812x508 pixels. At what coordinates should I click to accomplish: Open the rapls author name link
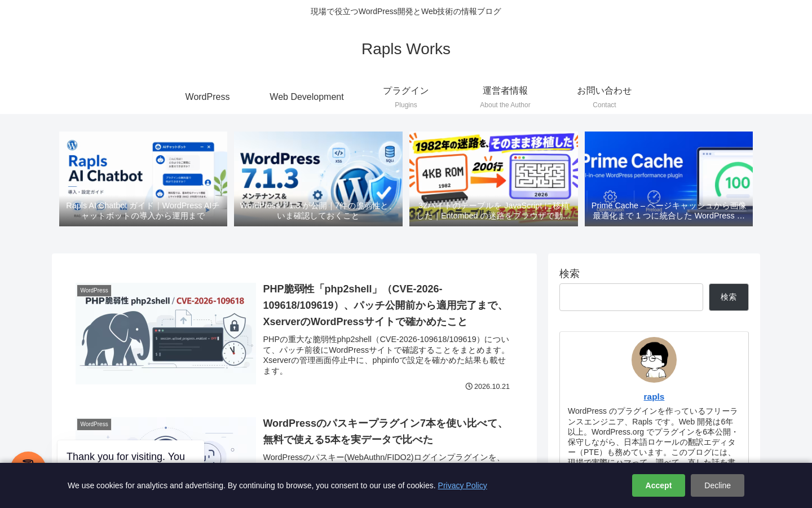(x=654, y=397)
